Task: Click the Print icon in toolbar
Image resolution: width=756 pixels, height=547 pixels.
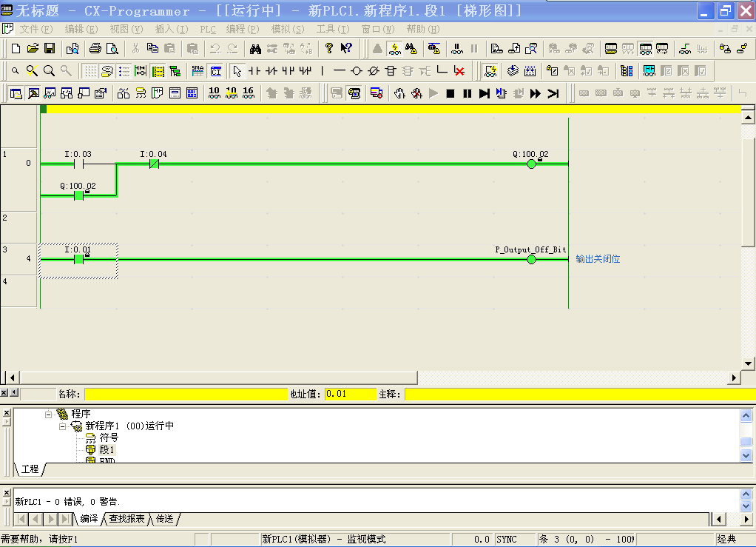Action: click(95, 49)
